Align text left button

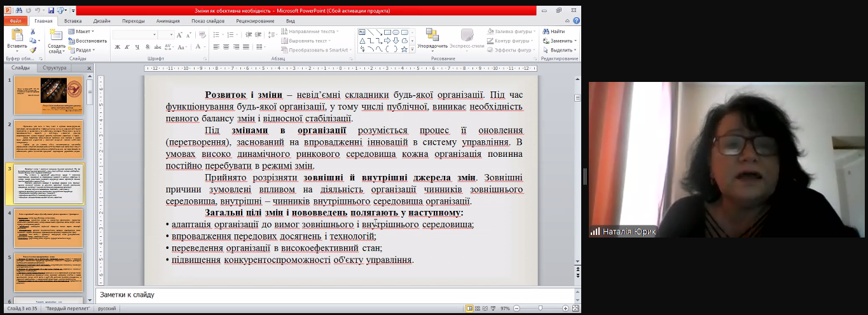(x=216, y=47)
